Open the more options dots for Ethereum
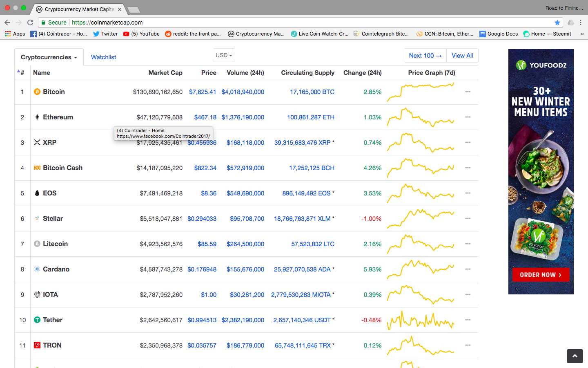 (x=468, y=117)
